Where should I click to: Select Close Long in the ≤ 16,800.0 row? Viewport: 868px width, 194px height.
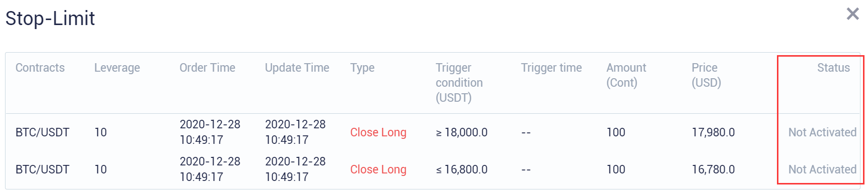[378, 169]
